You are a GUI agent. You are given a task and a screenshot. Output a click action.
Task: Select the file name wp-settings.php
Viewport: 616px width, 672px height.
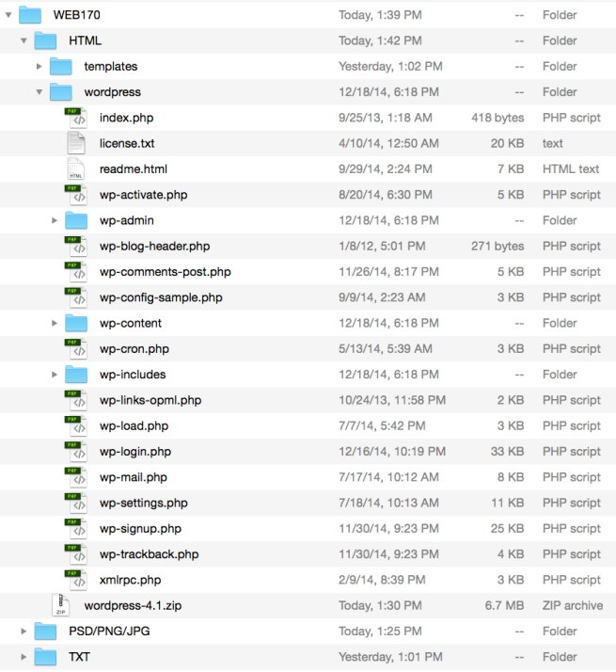[x=144, y=504]
